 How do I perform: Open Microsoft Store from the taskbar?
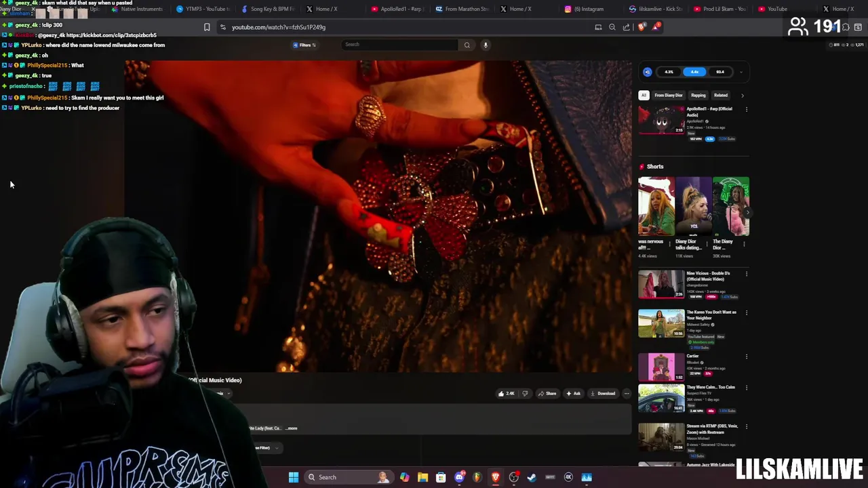pos(441,477)
